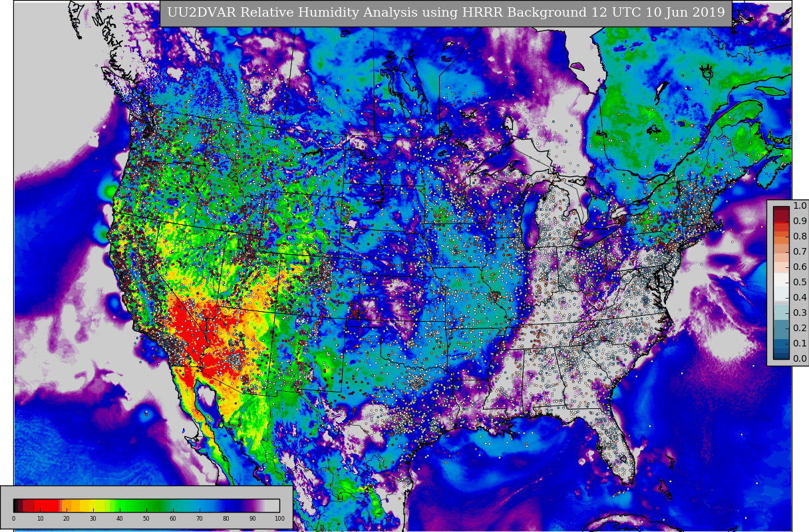The width and height of the screenshot is (809, 532).
Task: Click the UU2DVAR Relative Humidity Analysis title
Action: [x=446, y=13]
